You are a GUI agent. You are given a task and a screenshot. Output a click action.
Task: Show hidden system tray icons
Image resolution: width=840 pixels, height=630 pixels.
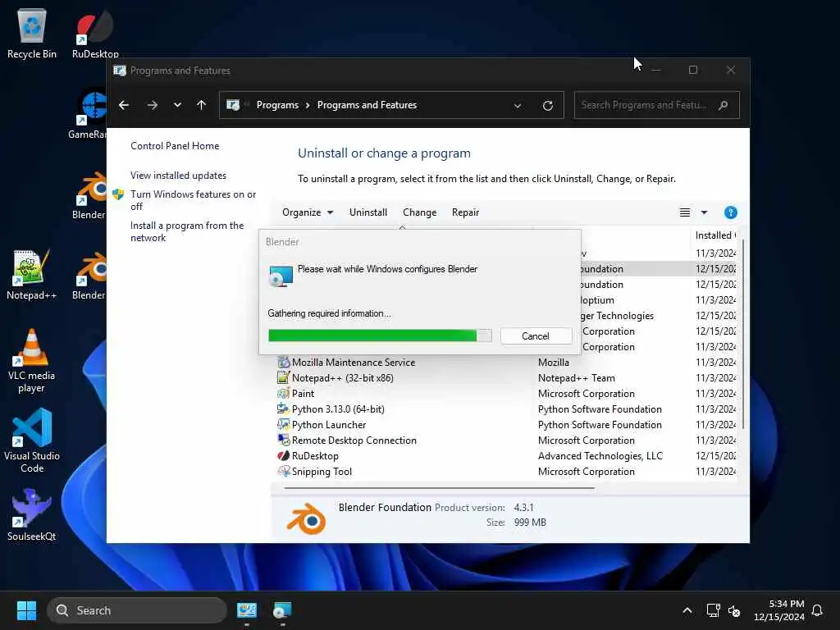(687, 610)
